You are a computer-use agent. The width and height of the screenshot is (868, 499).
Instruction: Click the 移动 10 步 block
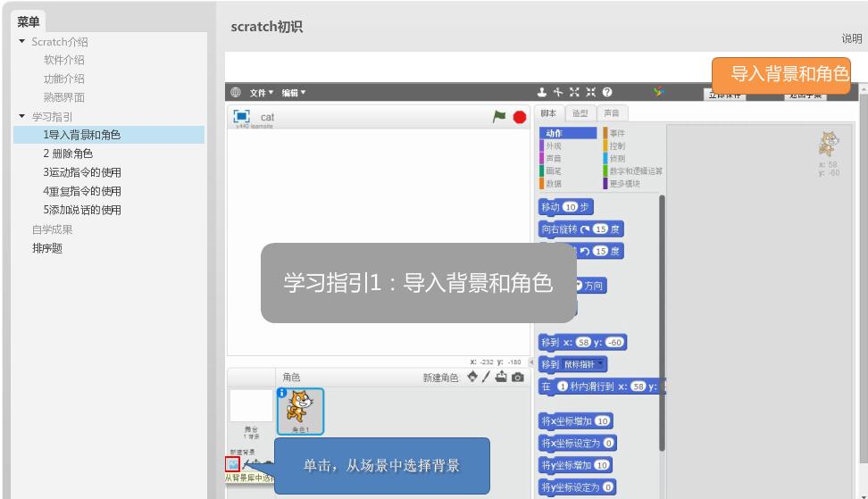click(566, 207)
